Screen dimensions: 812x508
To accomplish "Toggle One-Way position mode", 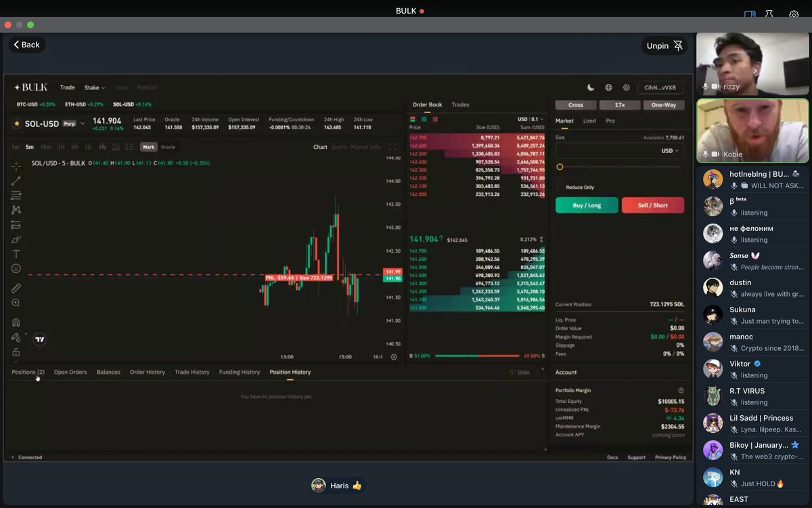I will 664,105.
